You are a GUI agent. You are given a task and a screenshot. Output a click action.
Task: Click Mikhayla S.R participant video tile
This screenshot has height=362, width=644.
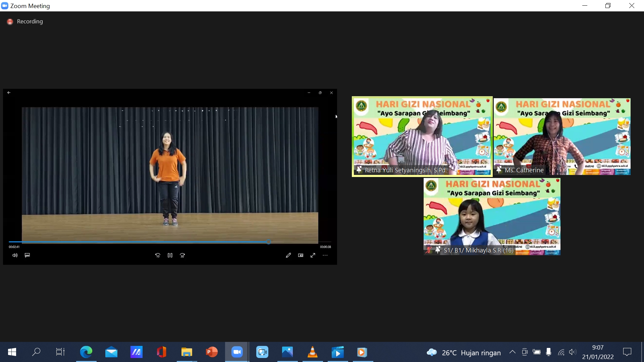click(492, 217)
